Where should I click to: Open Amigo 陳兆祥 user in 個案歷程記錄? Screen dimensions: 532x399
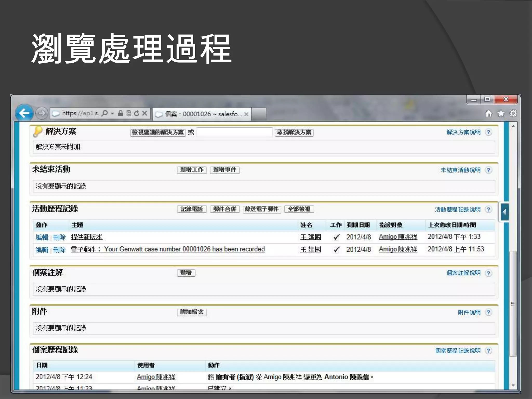156,377
